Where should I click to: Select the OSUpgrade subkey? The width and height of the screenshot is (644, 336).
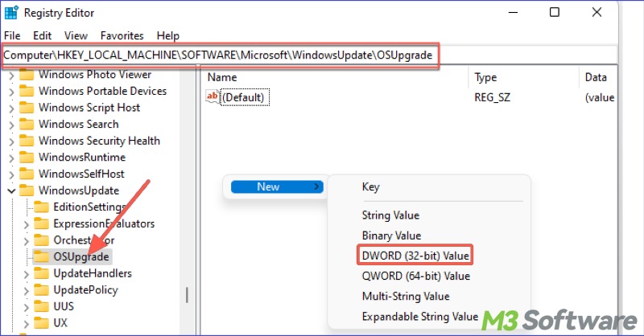click(x=81, y=256)
